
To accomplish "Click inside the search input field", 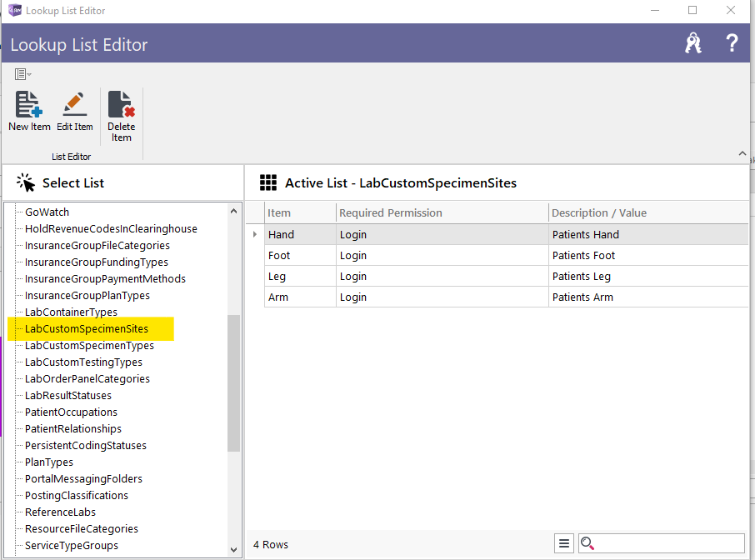I will [658, 543].
